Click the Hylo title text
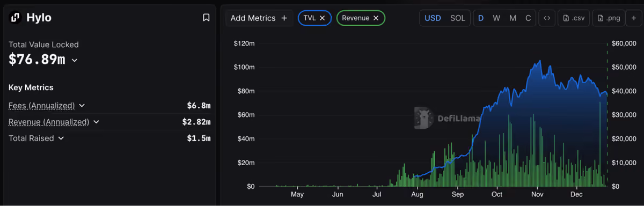This screenshot has width=644, height=206. tap(39, 18)
